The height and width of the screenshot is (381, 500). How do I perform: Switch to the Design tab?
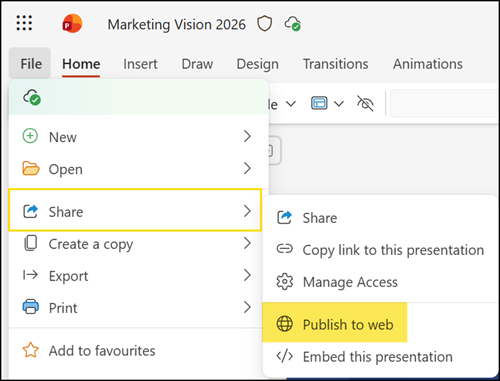[258, 64]
